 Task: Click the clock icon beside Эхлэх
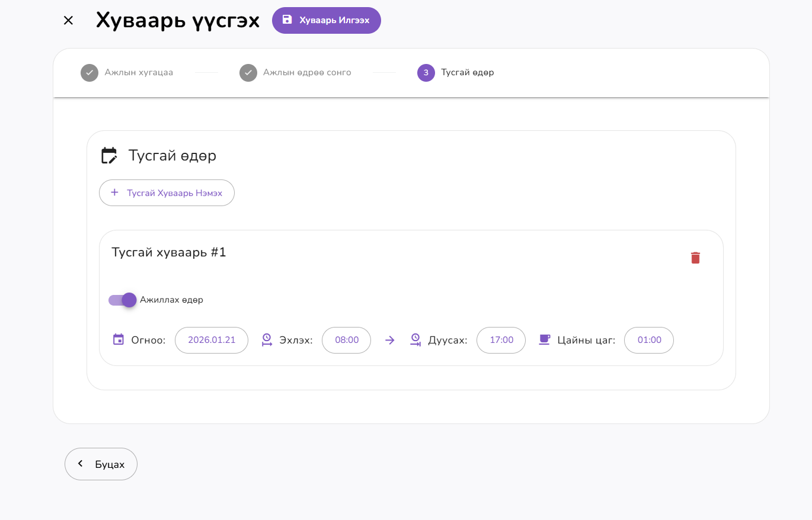[x=266, y=339]
